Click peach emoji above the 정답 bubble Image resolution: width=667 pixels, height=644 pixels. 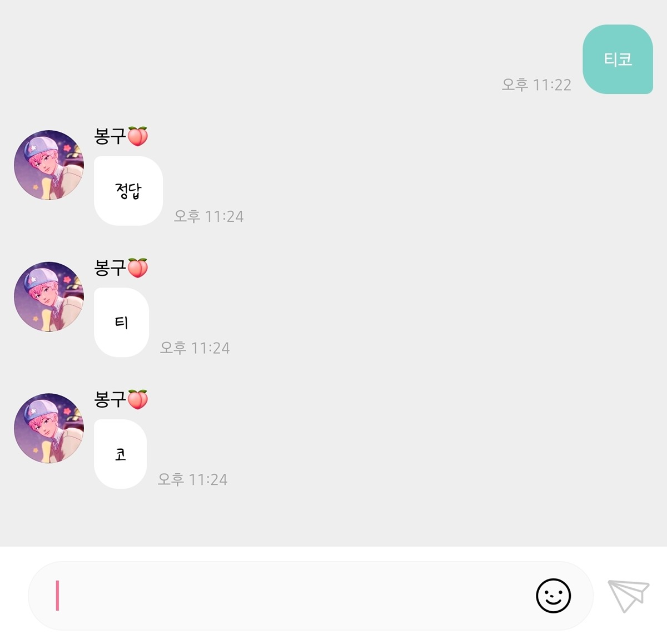coord(138,136)
